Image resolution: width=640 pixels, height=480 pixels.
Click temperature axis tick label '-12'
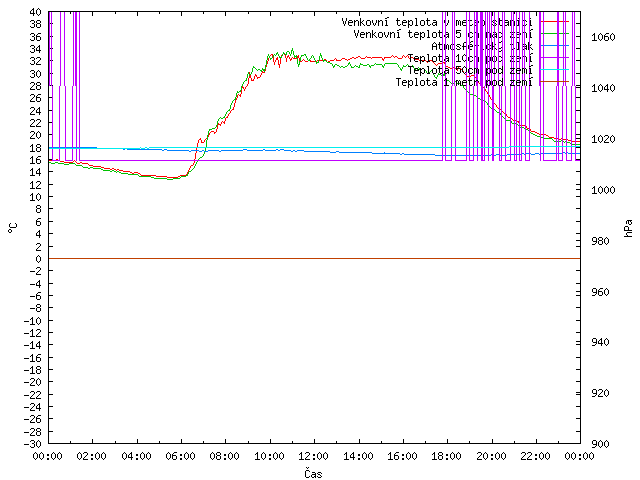(33, 333)
